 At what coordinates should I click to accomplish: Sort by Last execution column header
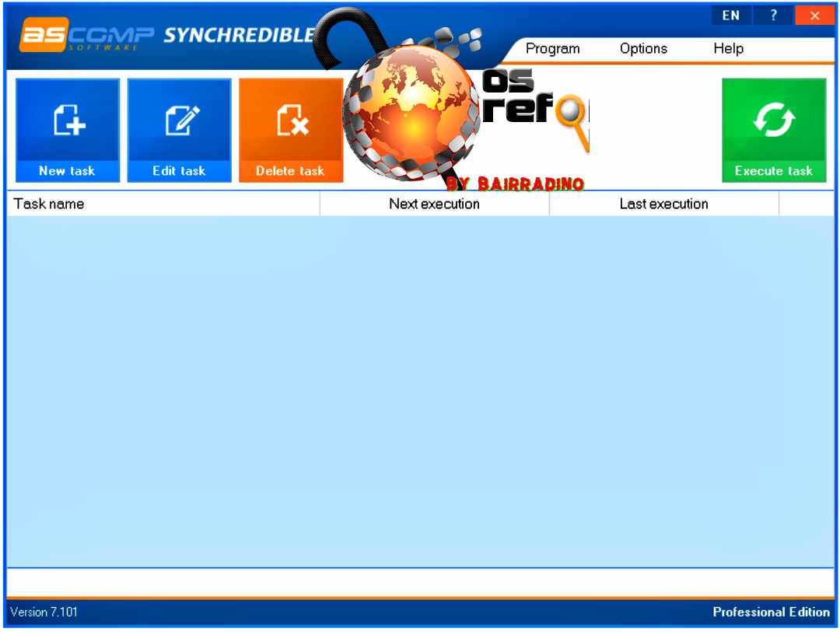pyautogui.click(x=663, y=204)
